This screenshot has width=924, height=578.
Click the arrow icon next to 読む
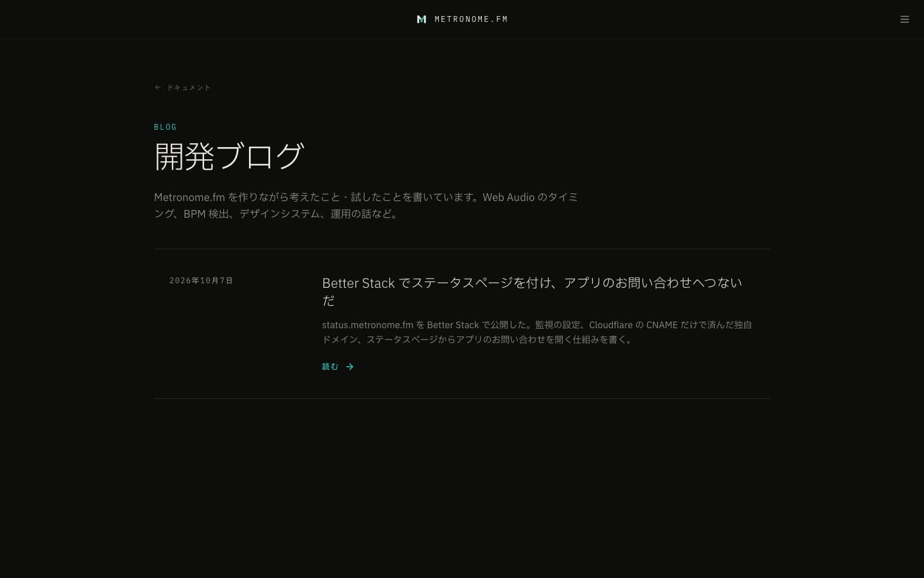[x=350, y=367]
